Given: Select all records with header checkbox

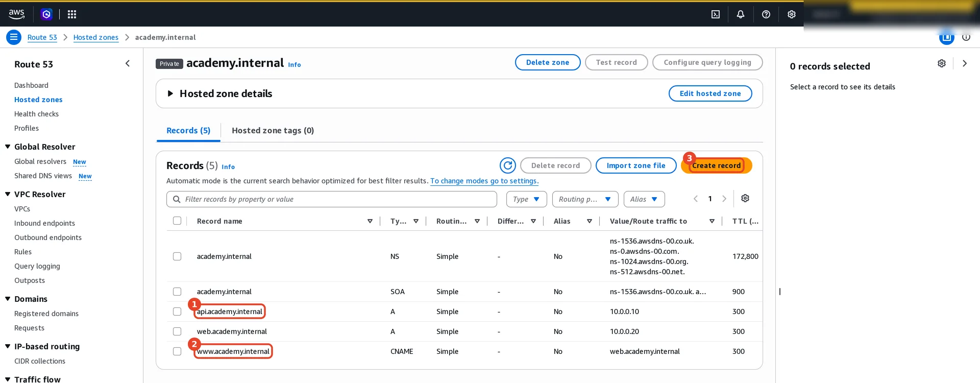Looking at the screenshot, I should point(177,221).
